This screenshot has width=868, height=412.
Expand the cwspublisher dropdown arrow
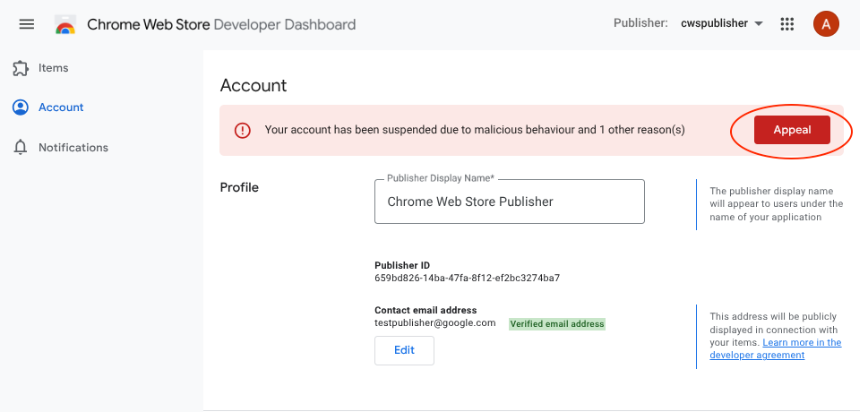click(759, 24)
